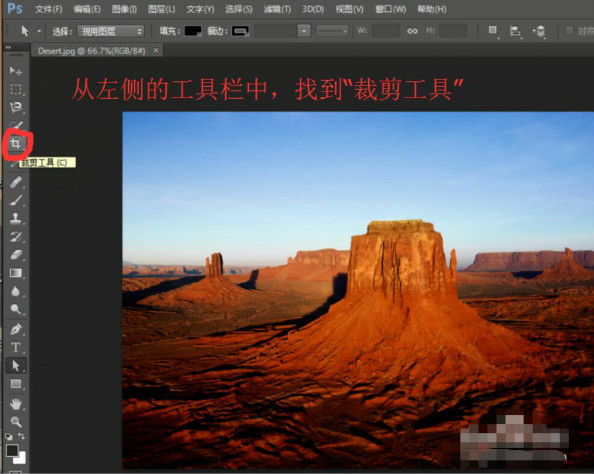Select the Lasso tool

coord(16,107)
